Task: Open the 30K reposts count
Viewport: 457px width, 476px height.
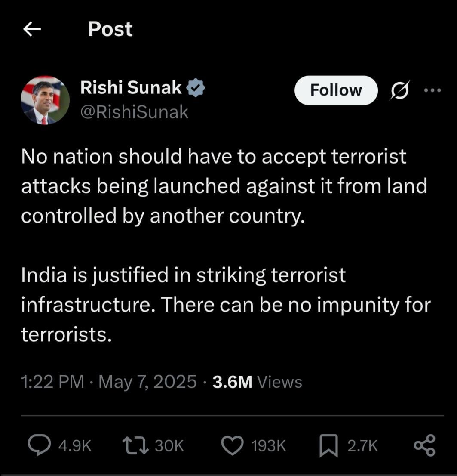Action: point(169,446)
